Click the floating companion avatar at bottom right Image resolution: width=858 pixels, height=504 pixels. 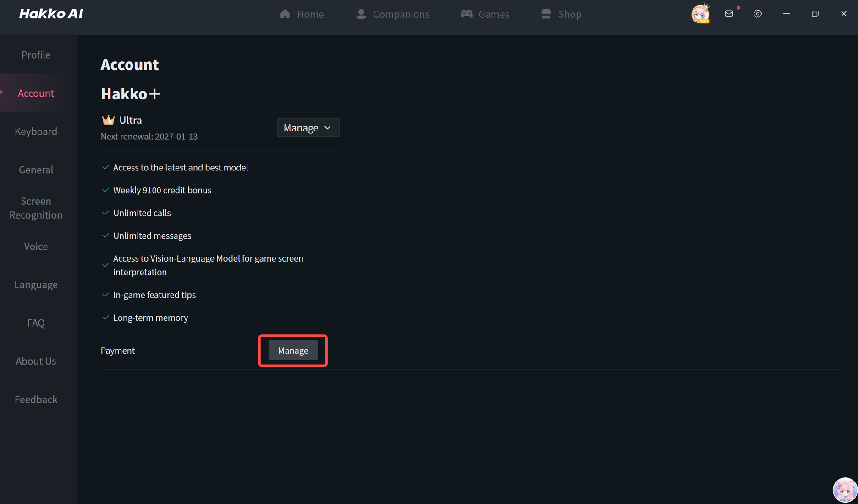(844, 489)
